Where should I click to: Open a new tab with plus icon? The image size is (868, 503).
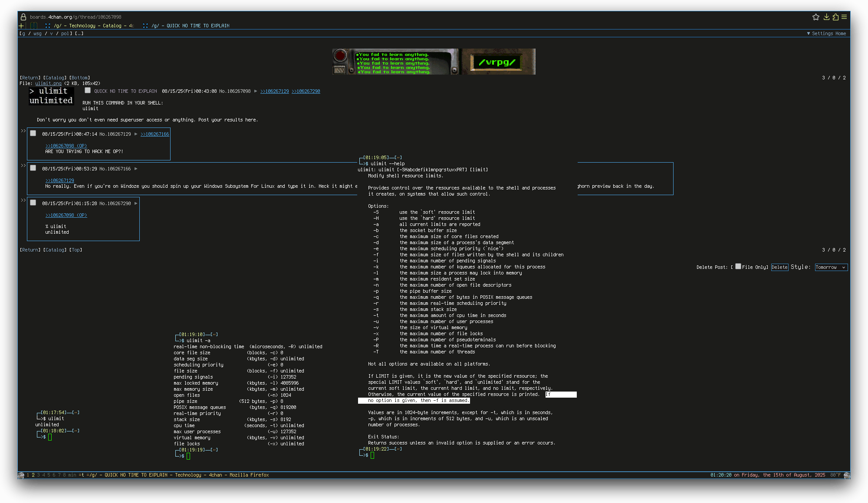[21, 26]
